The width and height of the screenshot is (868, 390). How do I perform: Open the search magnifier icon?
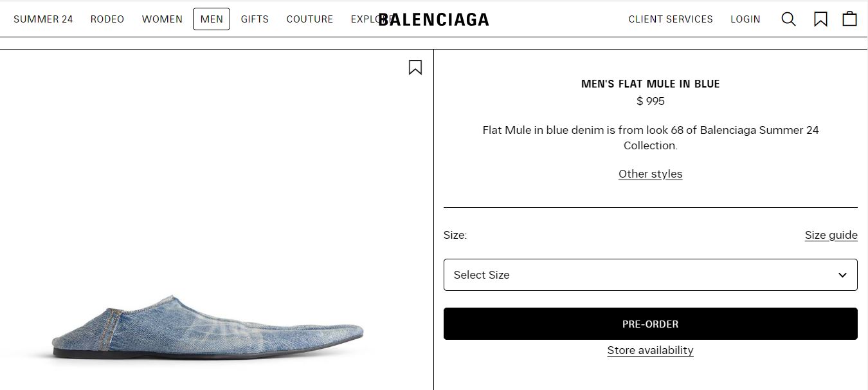pyautogui.click(x=788, y=19)
